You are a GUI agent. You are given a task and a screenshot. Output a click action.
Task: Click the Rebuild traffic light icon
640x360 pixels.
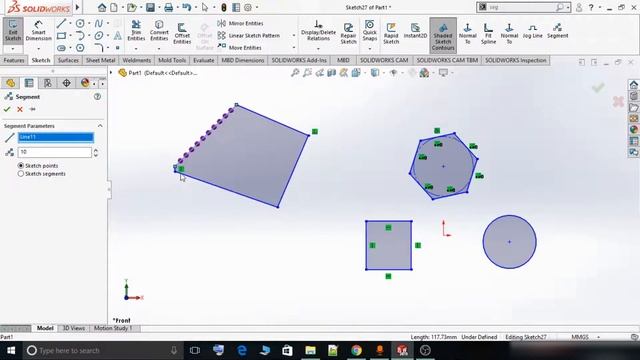[x=224, y=7]
